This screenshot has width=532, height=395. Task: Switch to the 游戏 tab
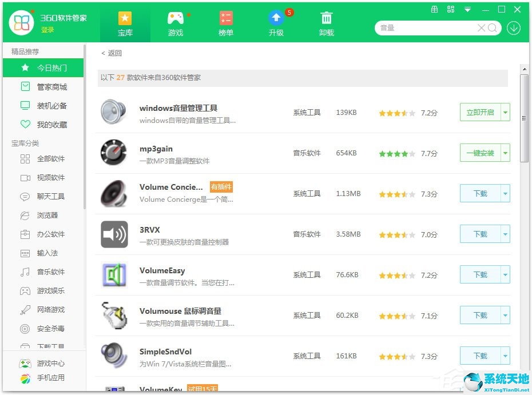pos(176,18)
